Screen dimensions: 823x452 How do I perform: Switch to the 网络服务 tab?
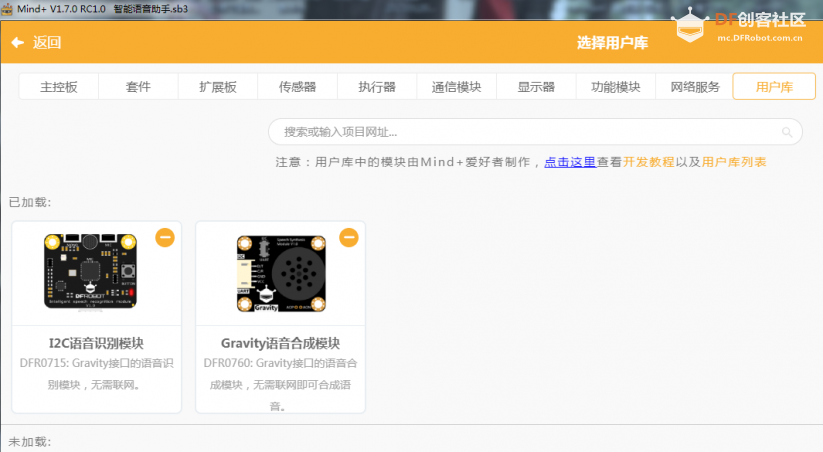695,87
